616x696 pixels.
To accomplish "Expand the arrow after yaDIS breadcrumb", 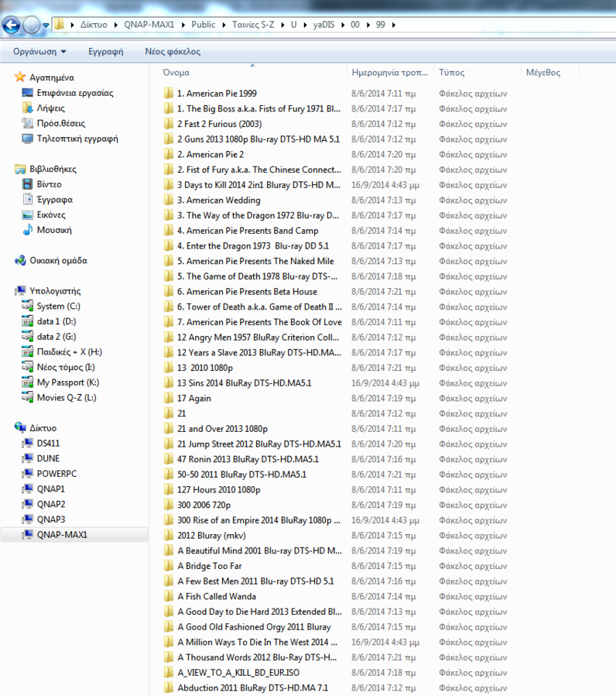I will [x=343, y=25].
